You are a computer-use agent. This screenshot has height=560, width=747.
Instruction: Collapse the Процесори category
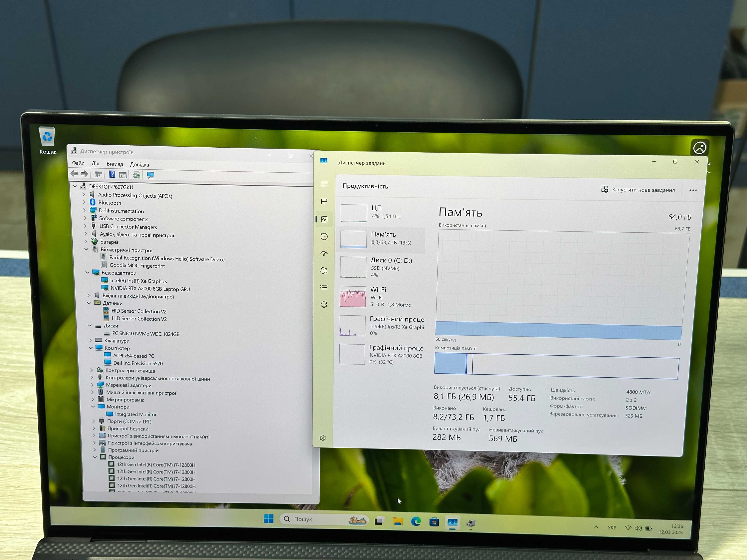pos(95,457)
